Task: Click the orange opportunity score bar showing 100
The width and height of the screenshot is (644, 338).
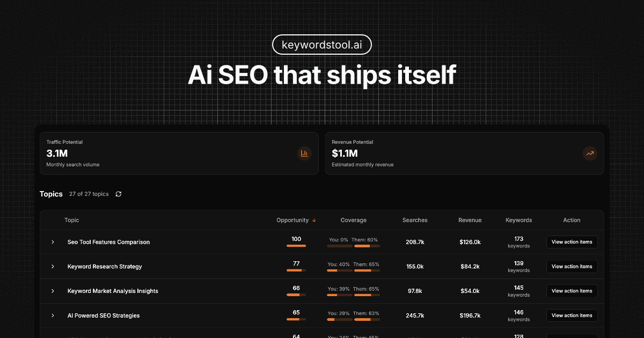Action: point(296,246)
